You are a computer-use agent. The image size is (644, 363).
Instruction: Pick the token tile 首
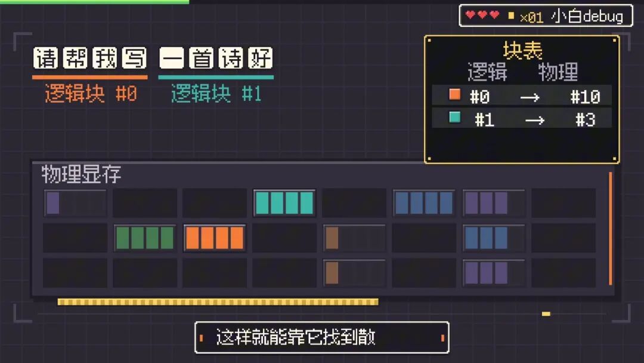click(x=202, y=58)
